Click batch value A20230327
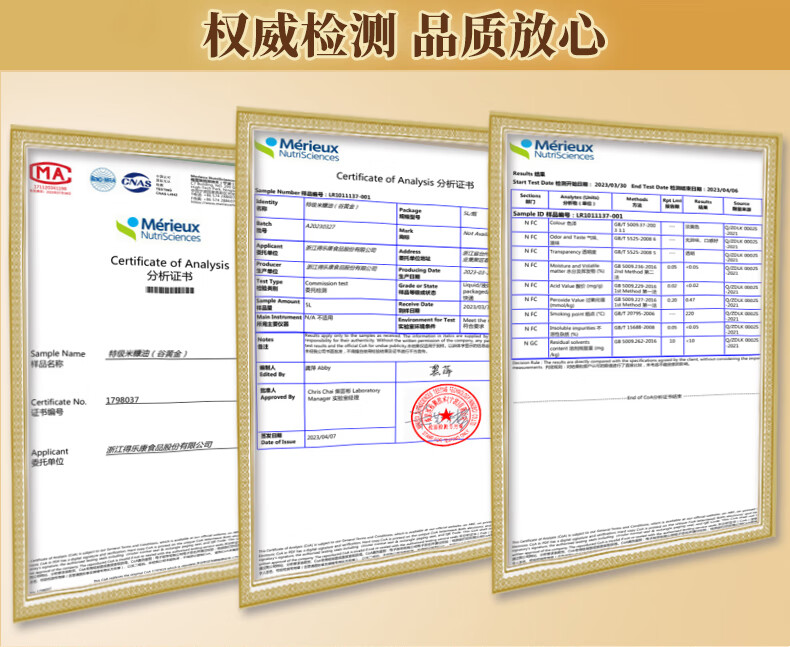The width and height of the screenshot is (790, 647). point(320,226)
